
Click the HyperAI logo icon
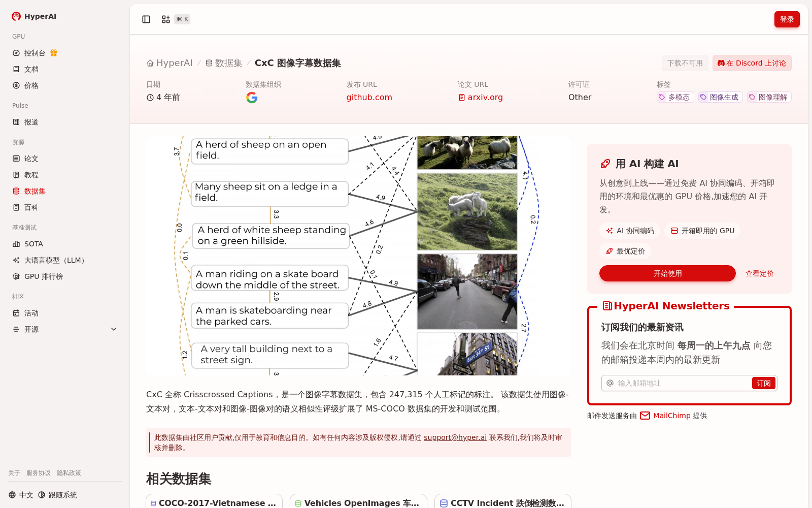(x=16, y=16)
